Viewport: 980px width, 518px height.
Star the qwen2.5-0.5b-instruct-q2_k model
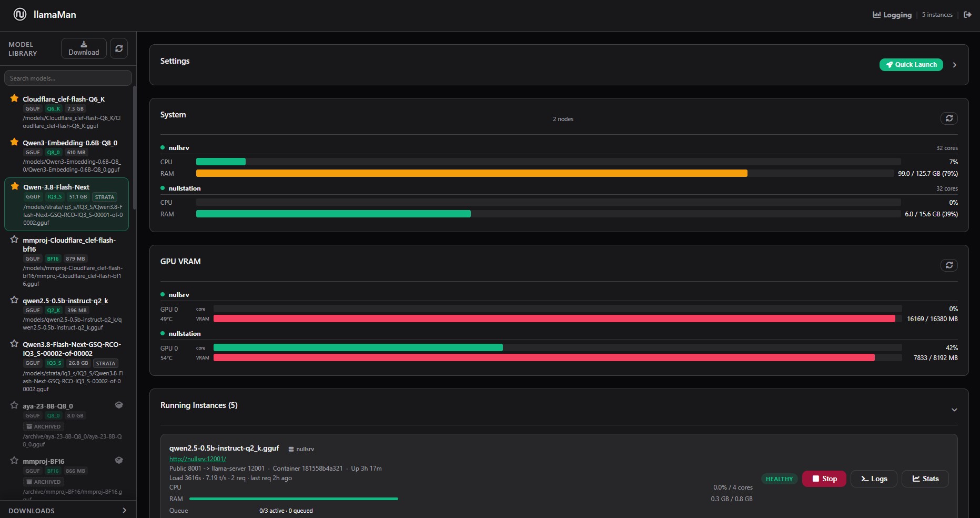tap(14, 300)
